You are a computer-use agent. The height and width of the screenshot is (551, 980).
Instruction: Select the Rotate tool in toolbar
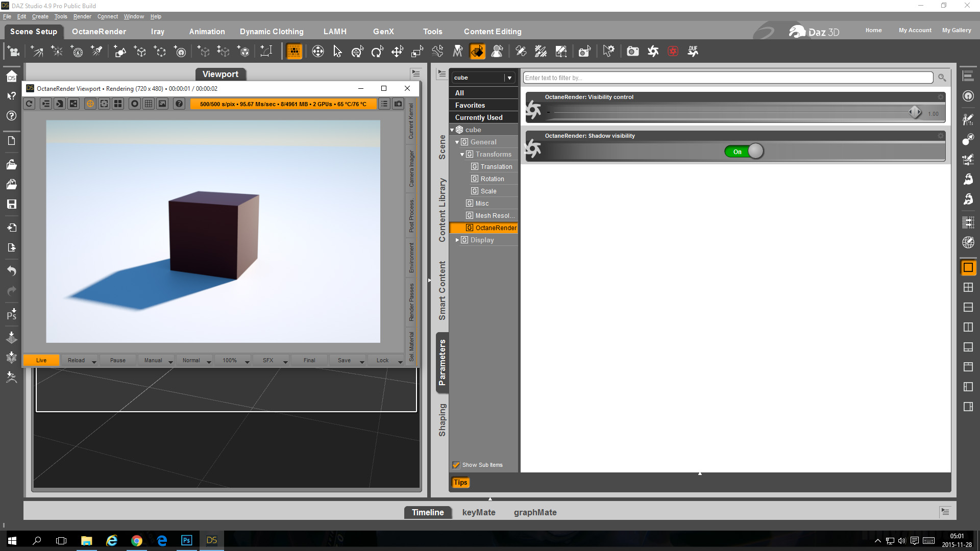tap(377, 51)
